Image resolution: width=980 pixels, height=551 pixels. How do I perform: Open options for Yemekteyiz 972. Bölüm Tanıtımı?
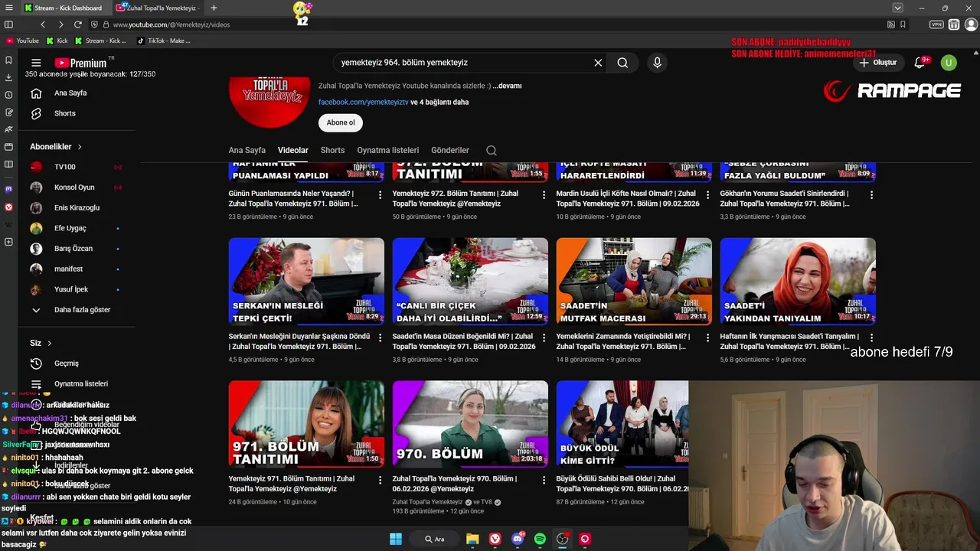(544, 194)
